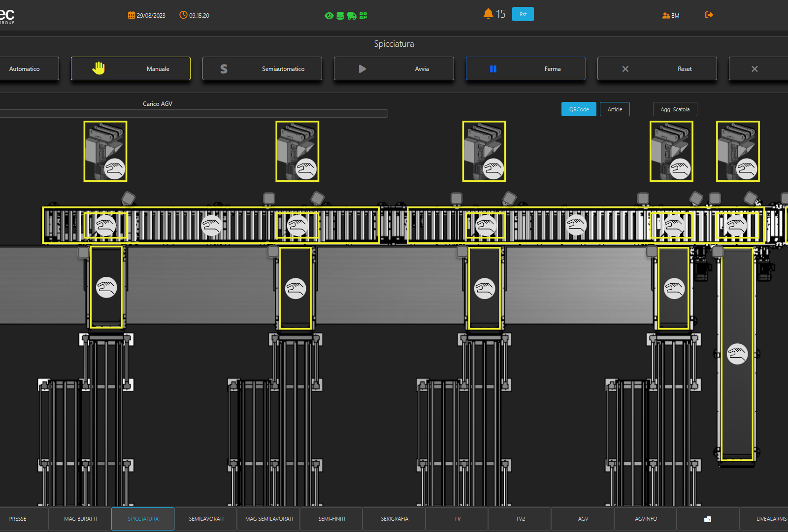Click the Carico AGV progress bar
Image resolution: width=788 pixels, height=532 pixels.
[x=194, y=113]
